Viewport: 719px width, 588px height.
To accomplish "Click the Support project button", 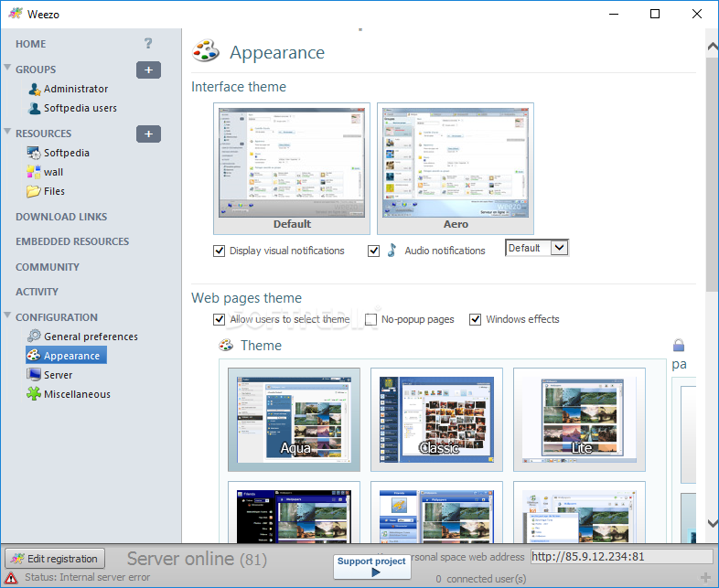I will click(x=372, y=566).
